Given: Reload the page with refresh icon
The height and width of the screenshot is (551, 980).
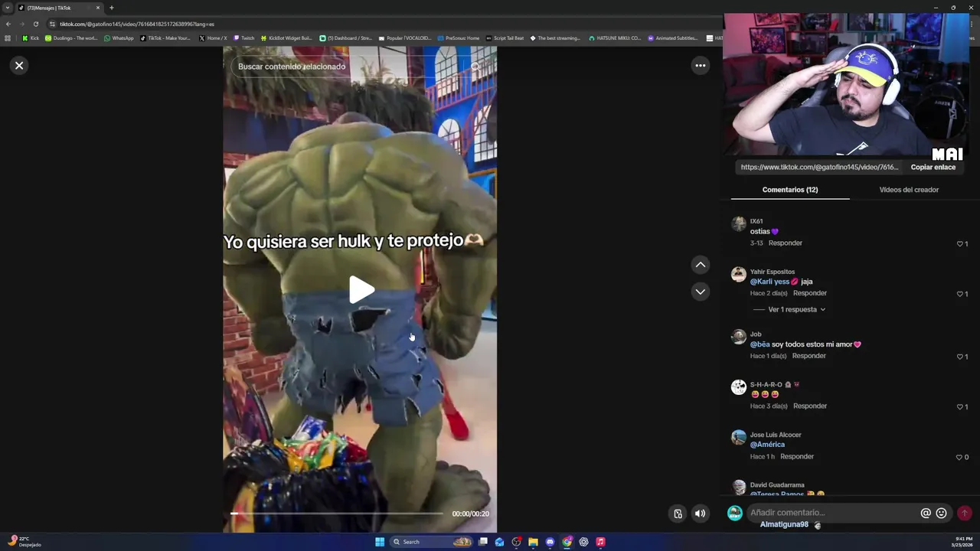Looking at the screenshot, I should [35, 24].
